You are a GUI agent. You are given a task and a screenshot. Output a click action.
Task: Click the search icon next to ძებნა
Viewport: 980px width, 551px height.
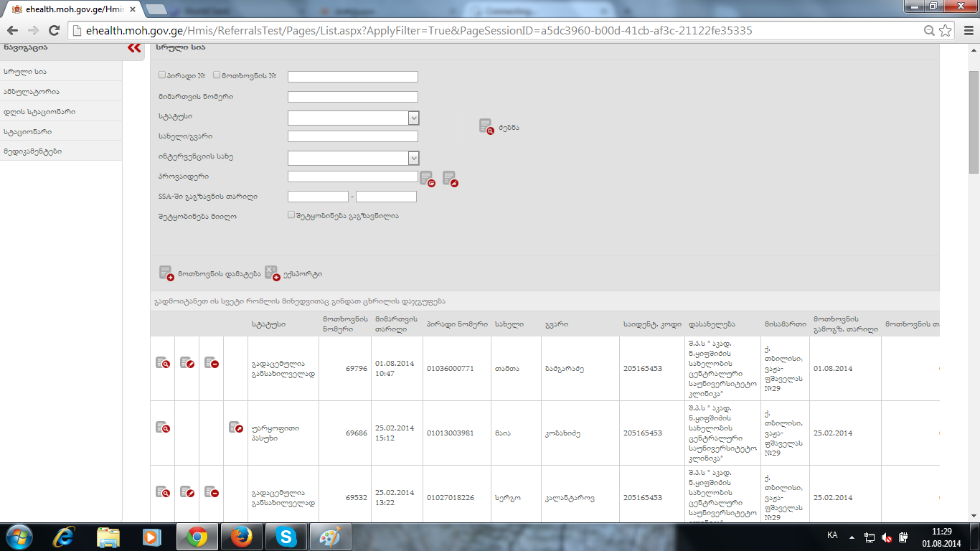coord(486,127)
